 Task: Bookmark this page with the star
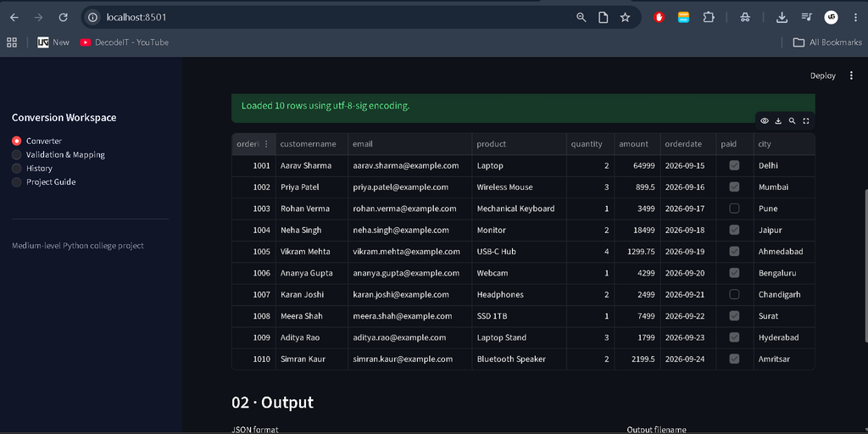pyautogui.click(x=625, y=17)
